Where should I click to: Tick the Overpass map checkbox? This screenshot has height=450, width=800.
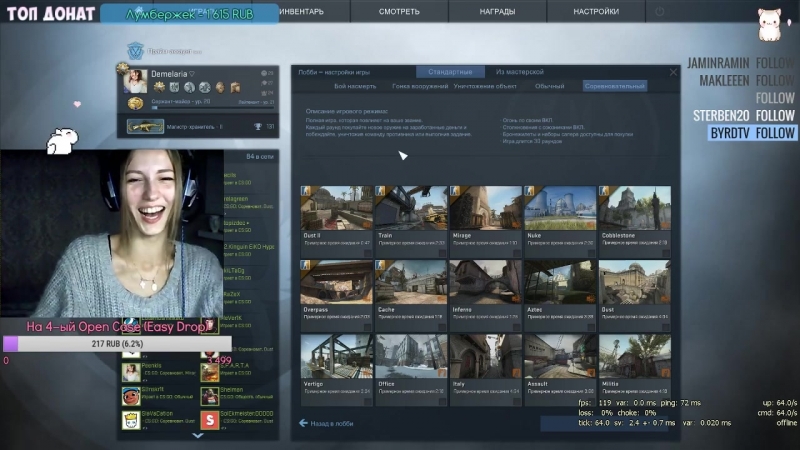(x=367, y=327)
